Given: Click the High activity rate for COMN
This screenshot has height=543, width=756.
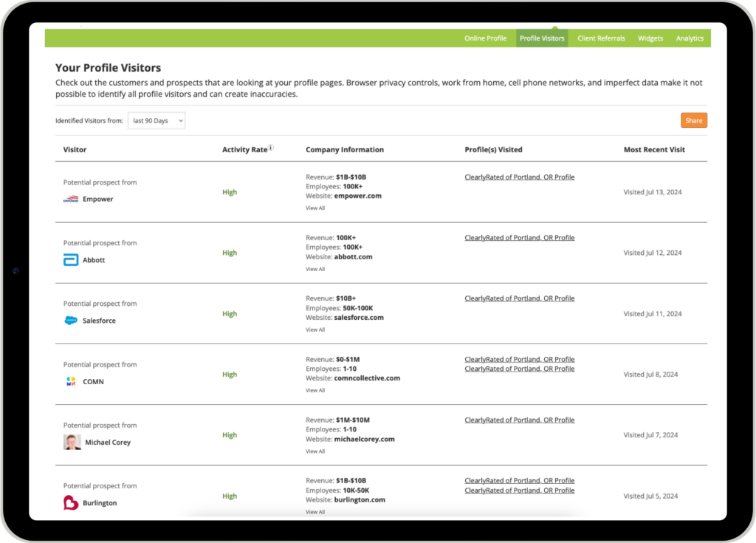Looking at the screenshot, I should tap(230, 374).
